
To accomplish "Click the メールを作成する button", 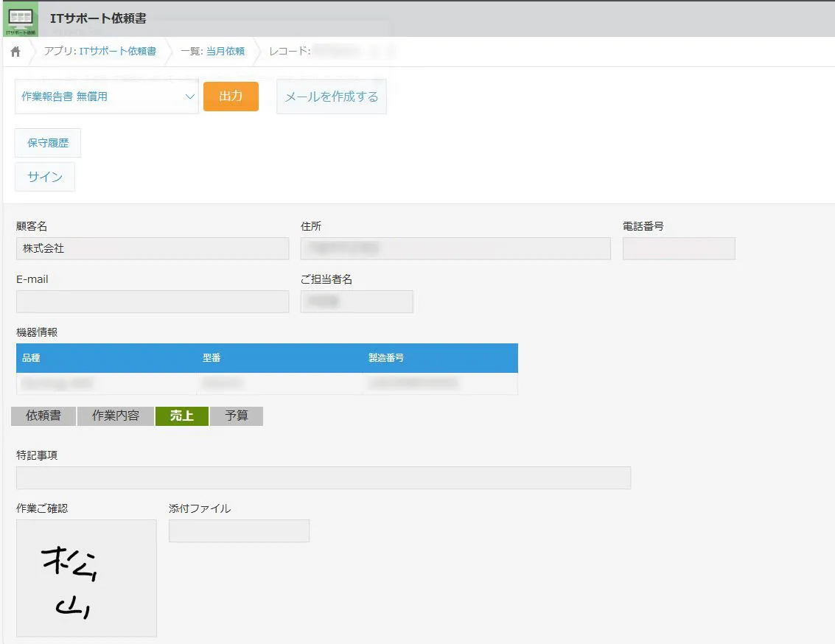I will (x=331, y=97).
